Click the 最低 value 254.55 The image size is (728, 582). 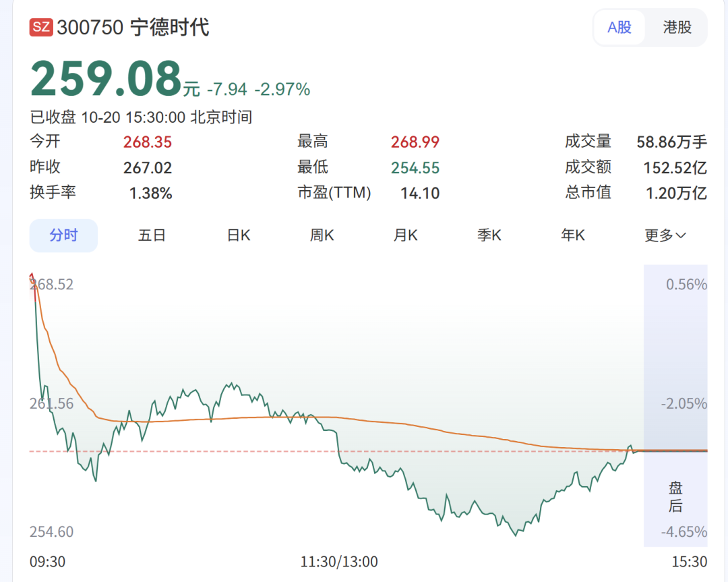[x=415, y=168]
